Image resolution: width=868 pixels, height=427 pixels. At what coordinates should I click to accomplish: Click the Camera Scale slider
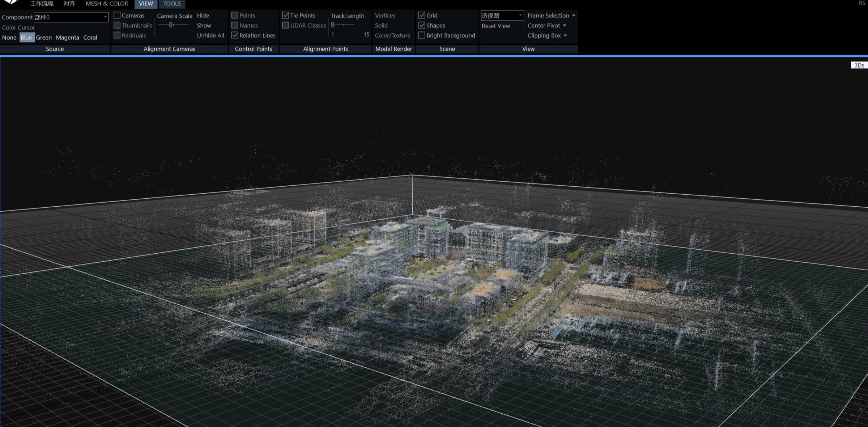point(171,25)
